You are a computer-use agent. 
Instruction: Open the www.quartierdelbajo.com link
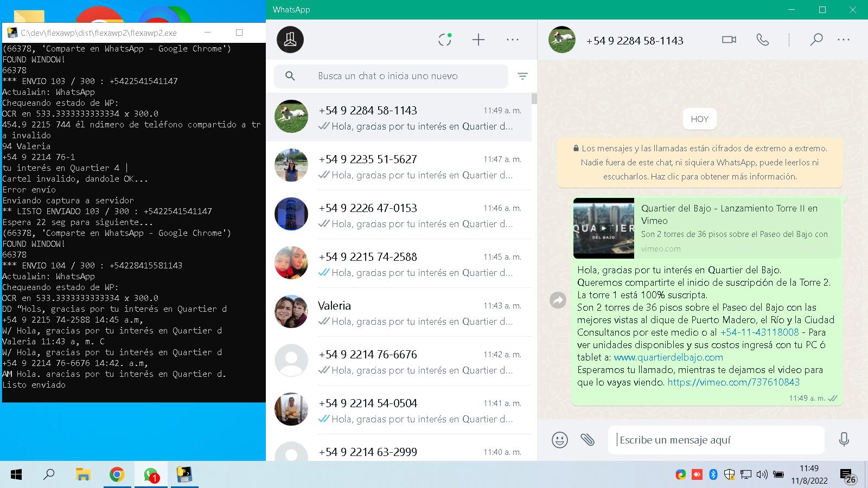(668, 357)
